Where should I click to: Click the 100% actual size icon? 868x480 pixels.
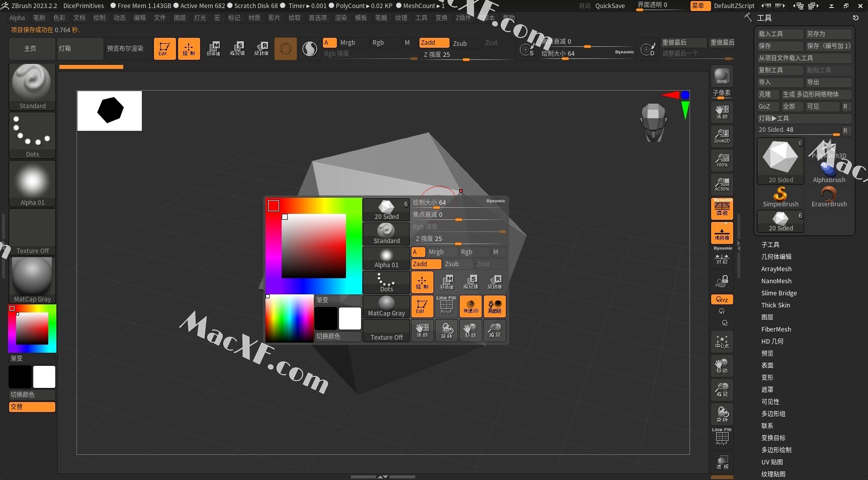(x=722, y=160)
